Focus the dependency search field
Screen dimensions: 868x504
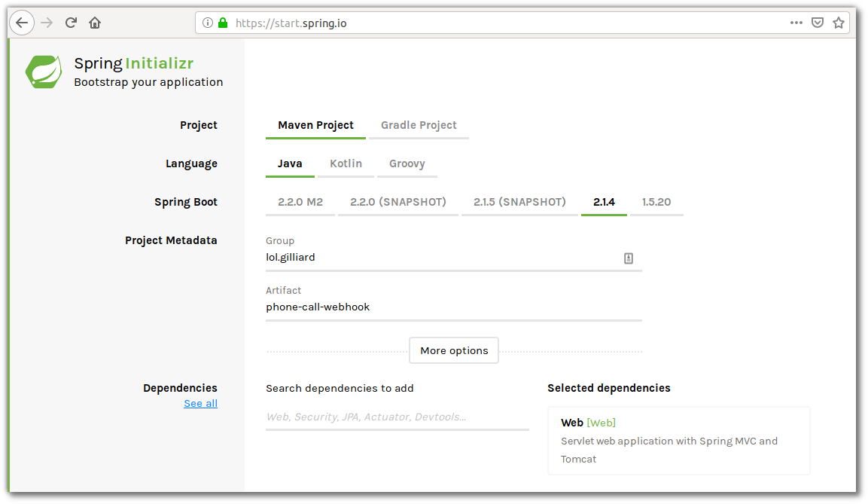point(397,417)
